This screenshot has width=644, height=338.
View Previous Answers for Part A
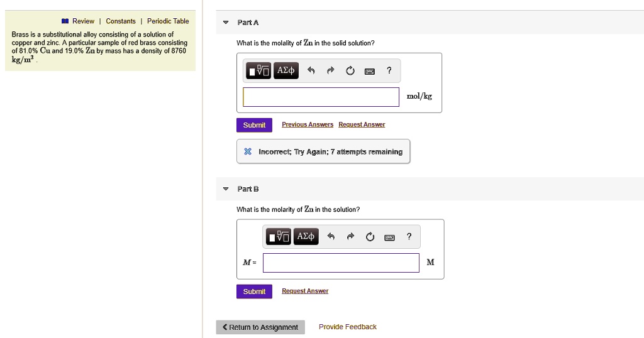(308, 124)
